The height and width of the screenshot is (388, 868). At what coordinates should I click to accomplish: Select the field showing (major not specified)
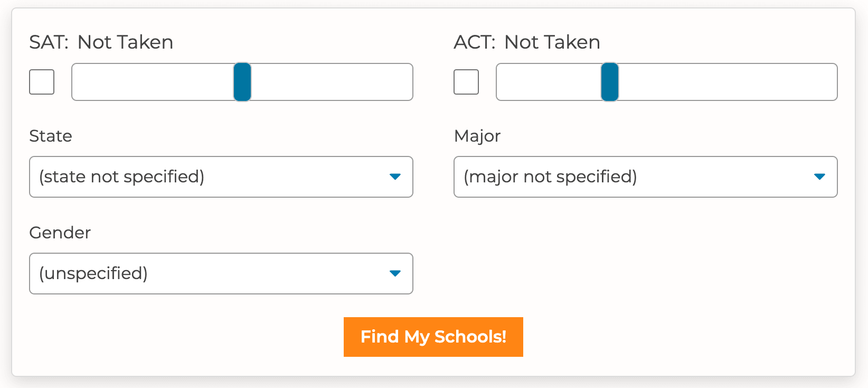point(645,177)
